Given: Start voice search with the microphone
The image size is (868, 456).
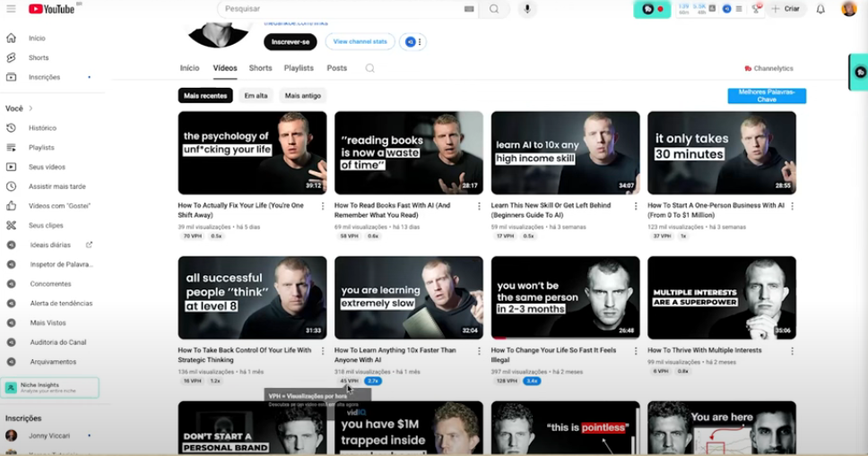Looking at the screenshot, I should coord(527,9).
